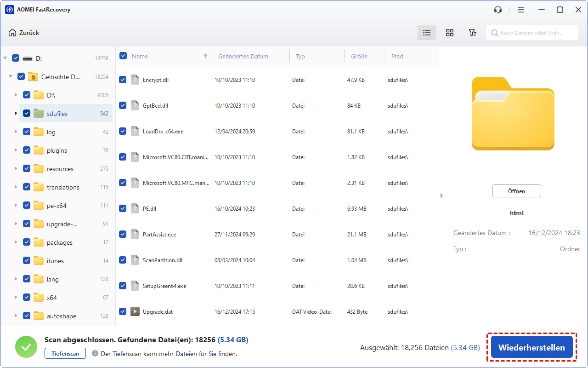Click the Öffnen button in preview panel
The width and height of the screenshot is (588, 368).
click(516, 191)
